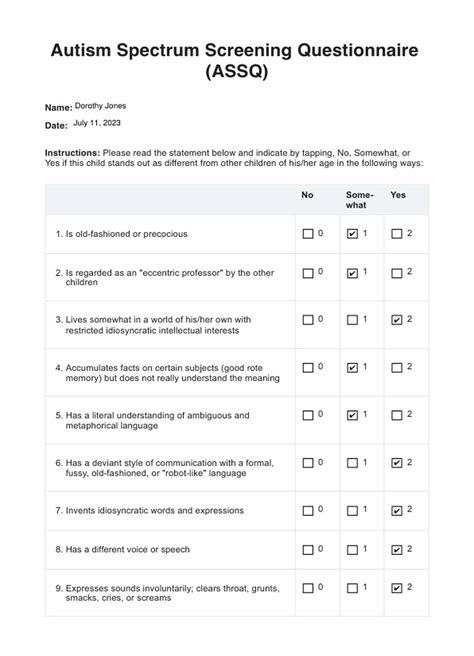Uncheck Yes for question 6
Screen dimensions: 474x656
coord(397,463)
